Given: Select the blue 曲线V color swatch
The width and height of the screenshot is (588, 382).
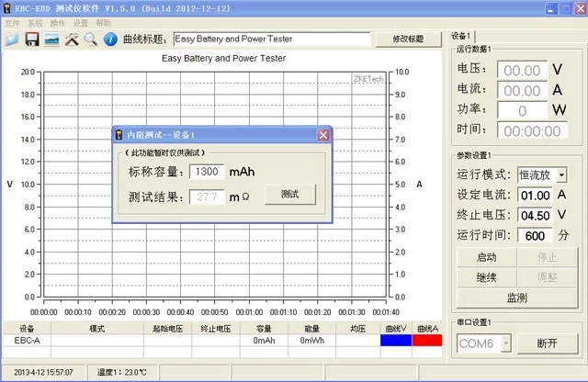Looking at the screenshot, I should point(396,341).
